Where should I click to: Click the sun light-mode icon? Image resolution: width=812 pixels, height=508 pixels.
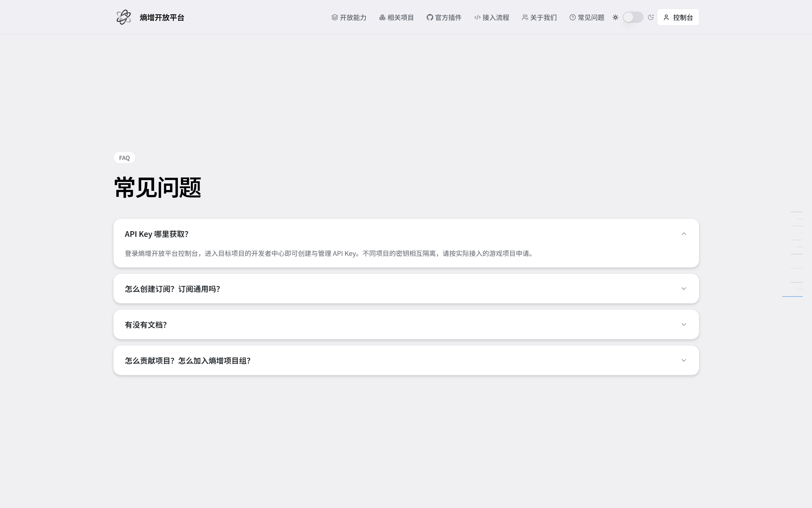click(615, 17)
